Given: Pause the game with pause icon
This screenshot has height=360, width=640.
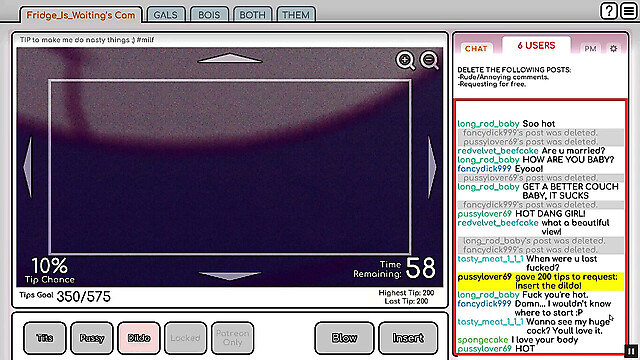Looking at the screenshot, I should click(631, 351).
